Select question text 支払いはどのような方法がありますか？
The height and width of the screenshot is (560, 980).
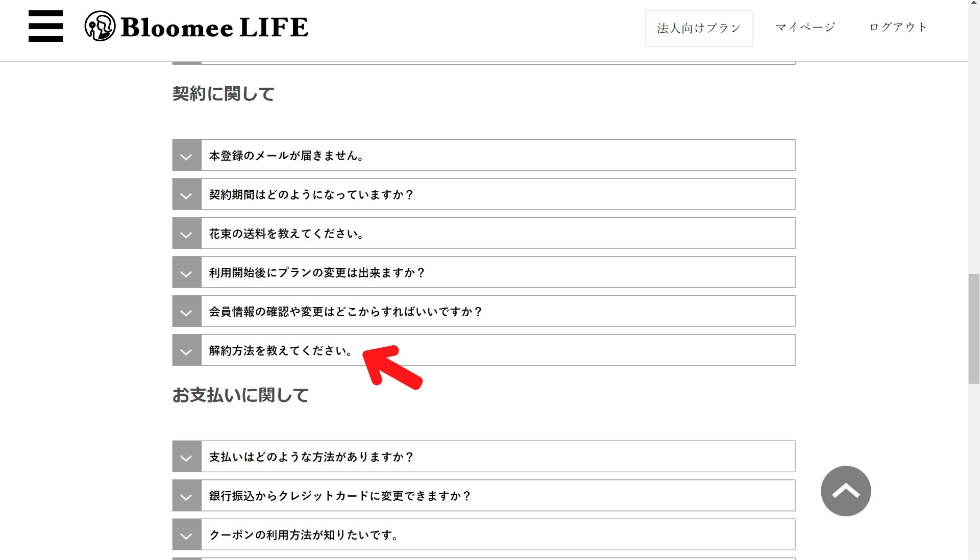coord(311,457)
